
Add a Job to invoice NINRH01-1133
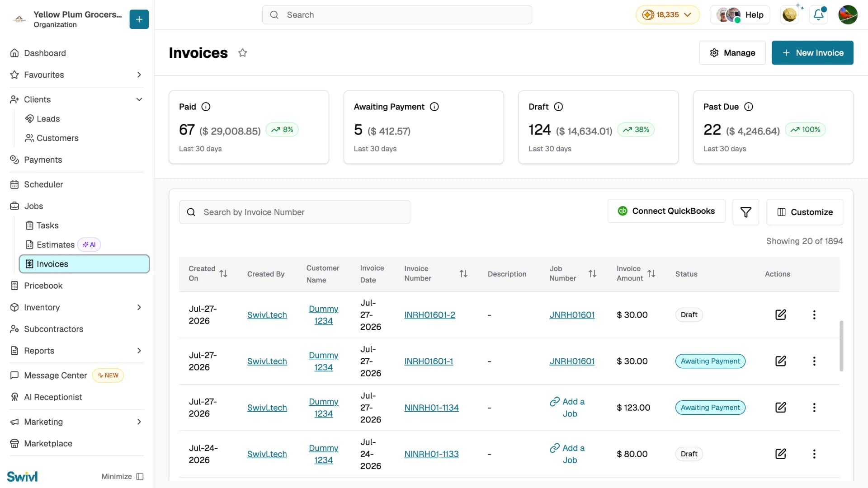(567, 454)
